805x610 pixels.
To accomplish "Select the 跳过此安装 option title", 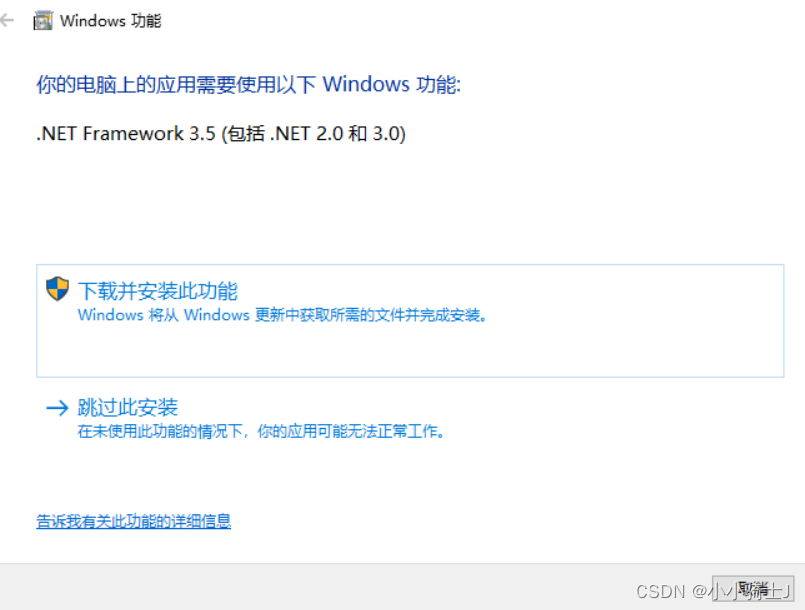I will [128, 407].
